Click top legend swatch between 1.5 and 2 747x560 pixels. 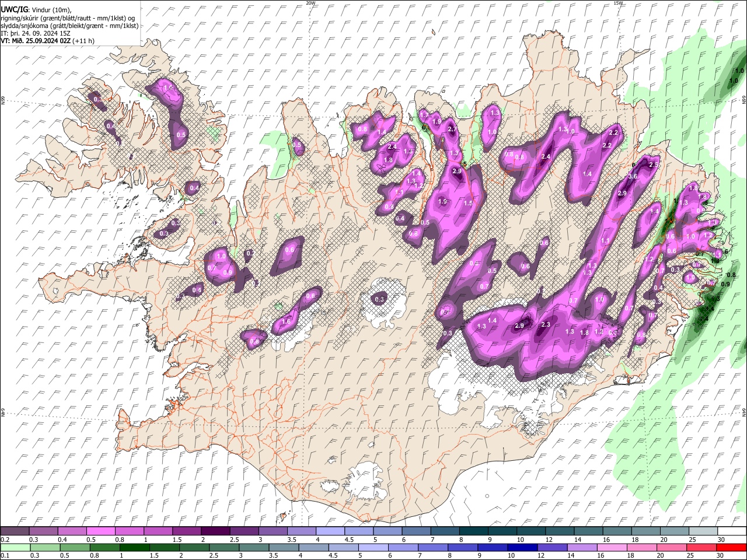[x=186, y=531]
